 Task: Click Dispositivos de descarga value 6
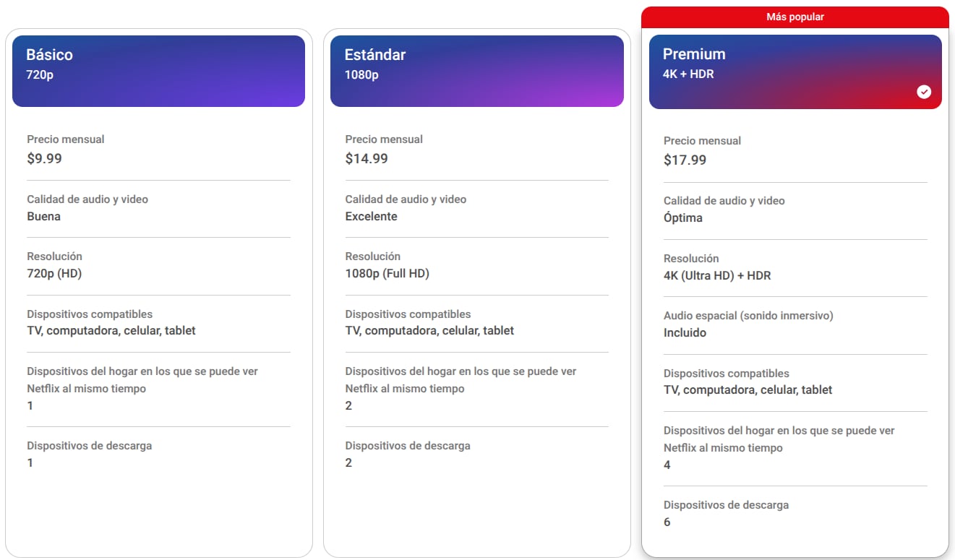(x=667, y=522)
